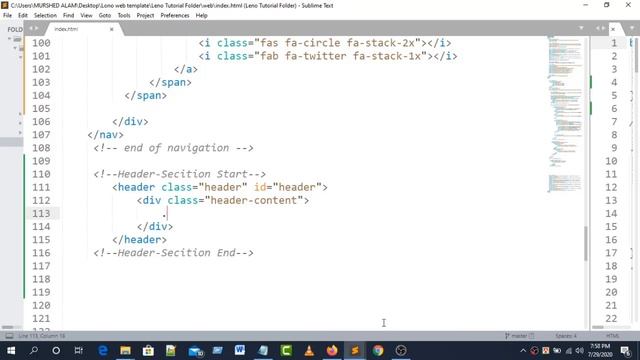Click the fa-twitter icon code line
640x360 pixels.
tap(328, 56)
